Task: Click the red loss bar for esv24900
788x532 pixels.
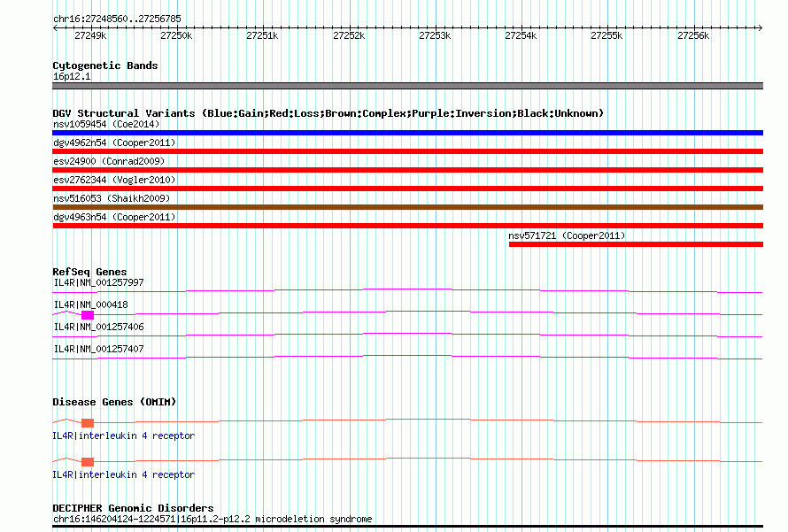Action: [x=407, y=170]
